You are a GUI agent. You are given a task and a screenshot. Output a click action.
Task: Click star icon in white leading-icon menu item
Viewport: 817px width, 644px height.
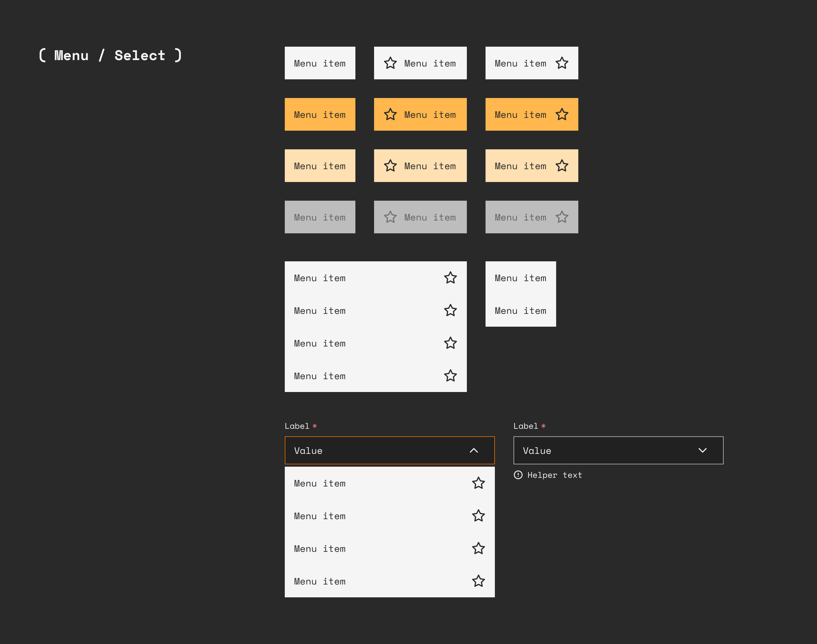[x=390, y=63]
